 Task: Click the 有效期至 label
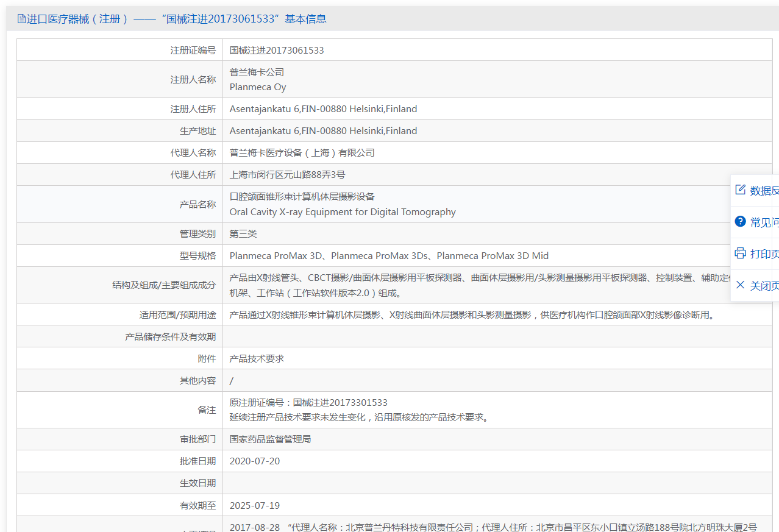click(x=197, y=506)
